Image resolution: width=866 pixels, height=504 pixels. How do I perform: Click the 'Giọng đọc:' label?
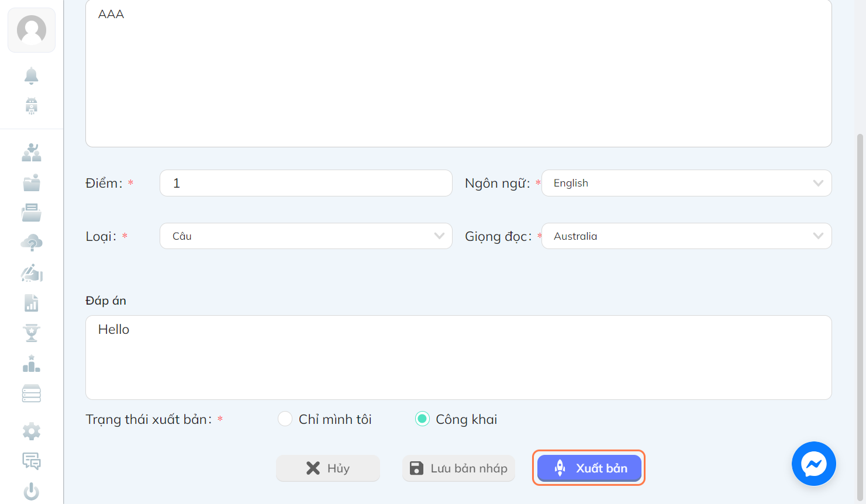pos(499,236)
